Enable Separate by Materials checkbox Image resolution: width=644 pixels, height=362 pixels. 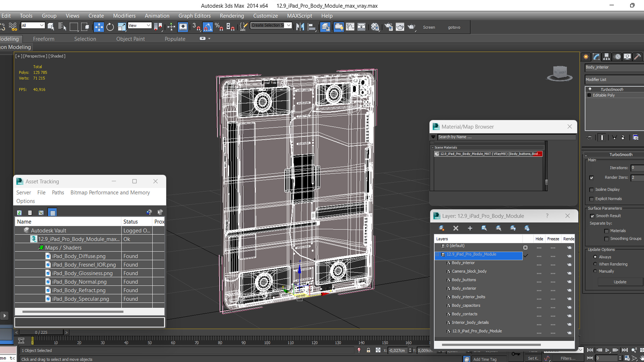(606, 231)
